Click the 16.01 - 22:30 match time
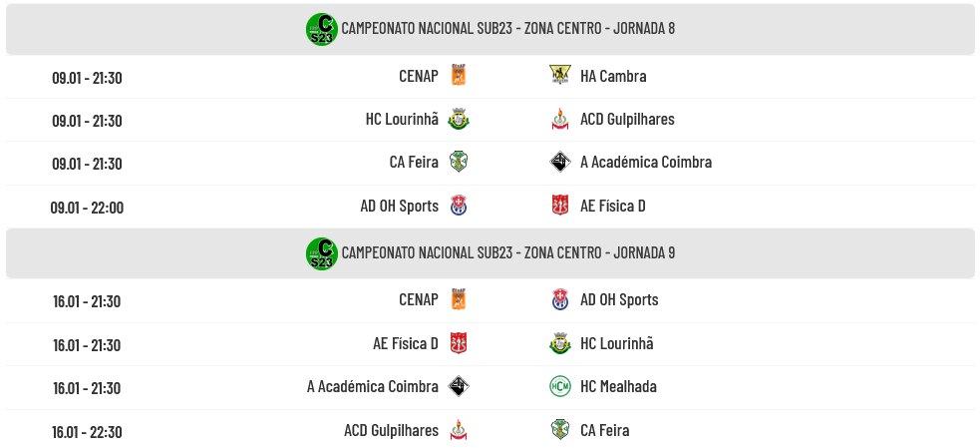The width and height of the screenshot is (980, 448). (x=87, y=432)
